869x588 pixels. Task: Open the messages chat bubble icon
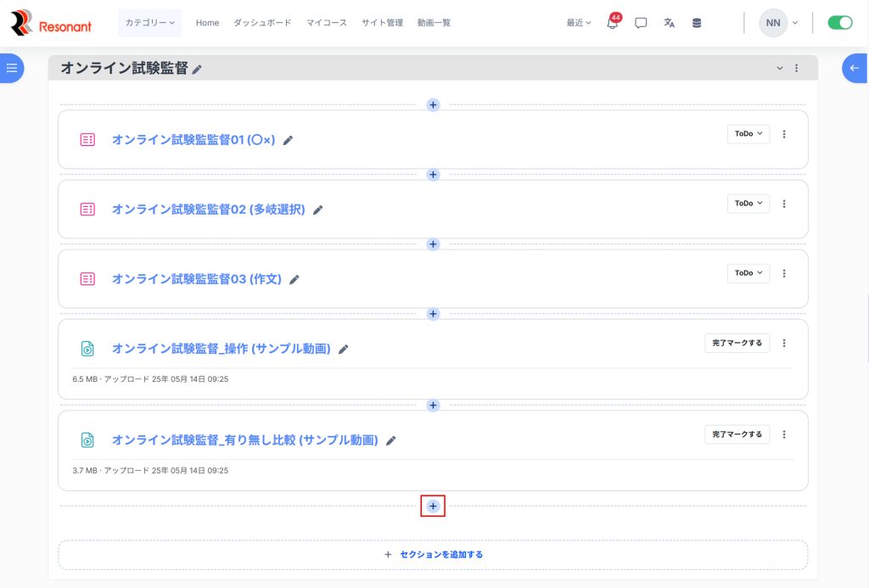pyautogui.click(x=641, y=23)
